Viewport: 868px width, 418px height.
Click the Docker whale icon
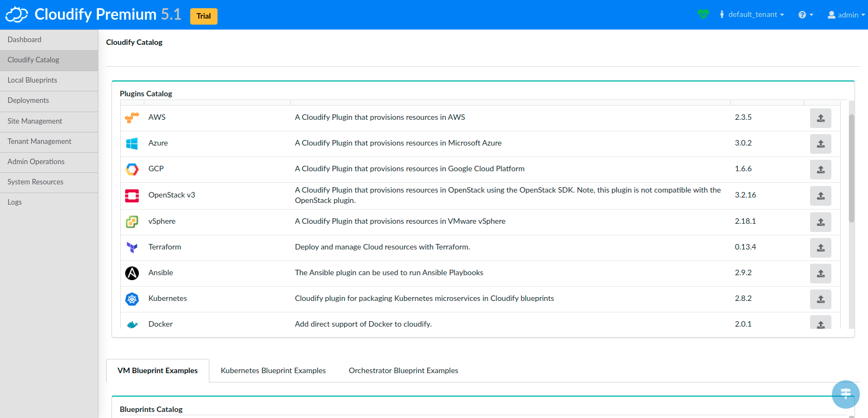(132, 324)
